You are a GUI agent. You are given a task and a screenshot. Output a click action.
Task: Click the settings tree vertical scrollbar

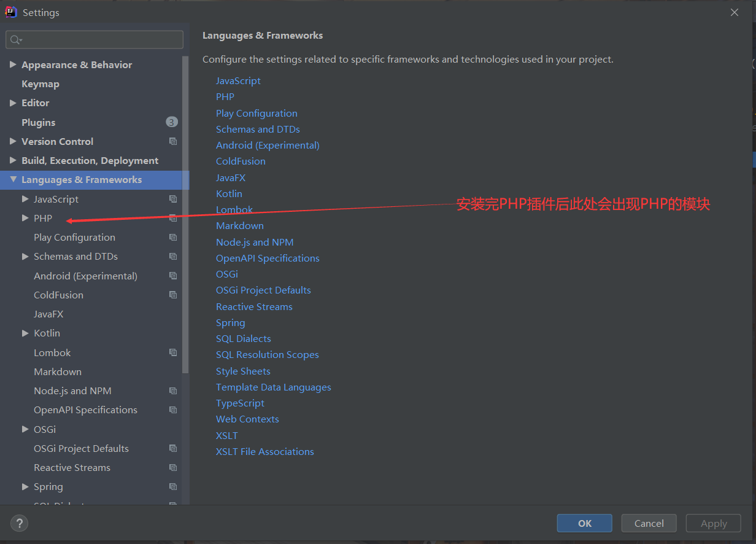185,215
